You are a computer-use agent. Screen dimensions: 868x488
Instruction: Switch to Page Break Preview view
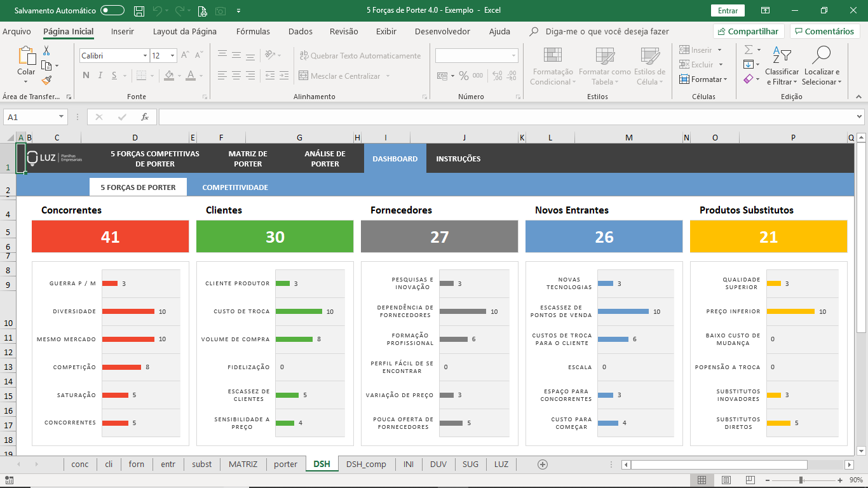[750, 480]
